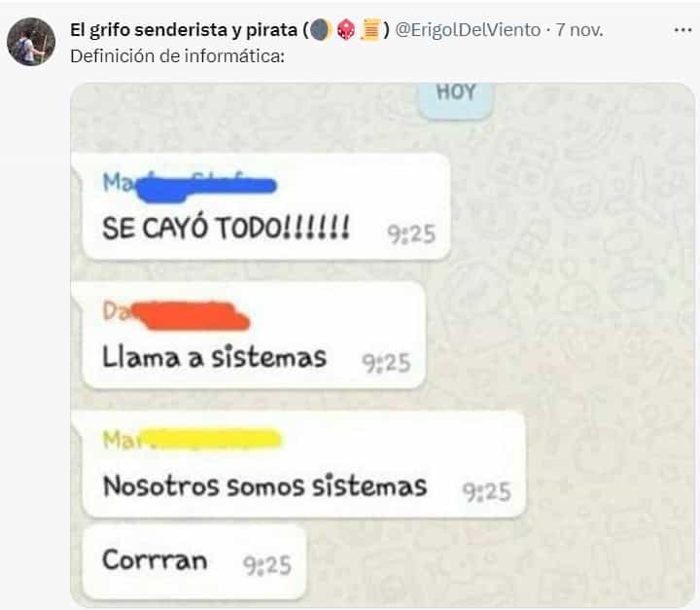
Task: Click the tweet text Definición de informática
Action: coord(177,56)
